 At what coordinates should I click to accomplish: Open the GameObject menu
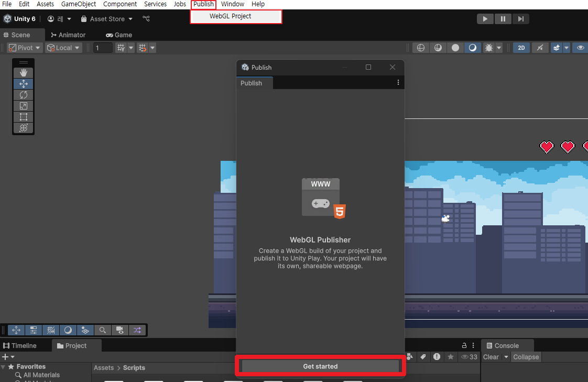click(x=79, y=4)
